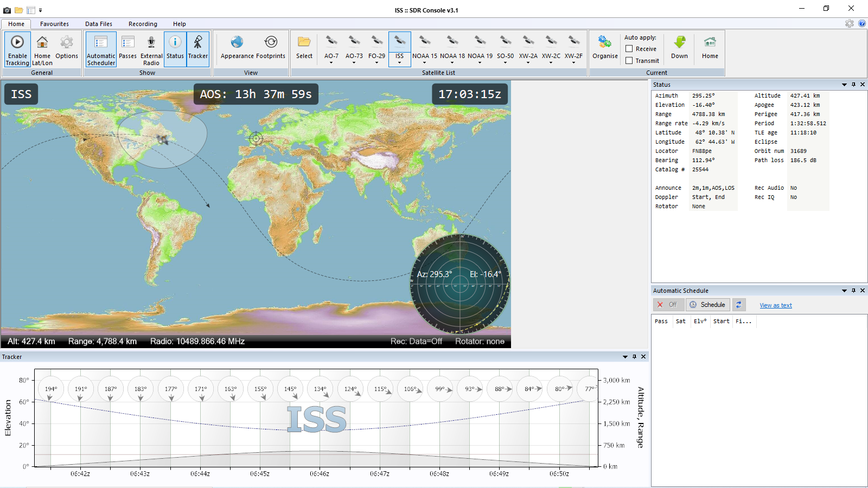Click the Down arrow button

[679, 47]
